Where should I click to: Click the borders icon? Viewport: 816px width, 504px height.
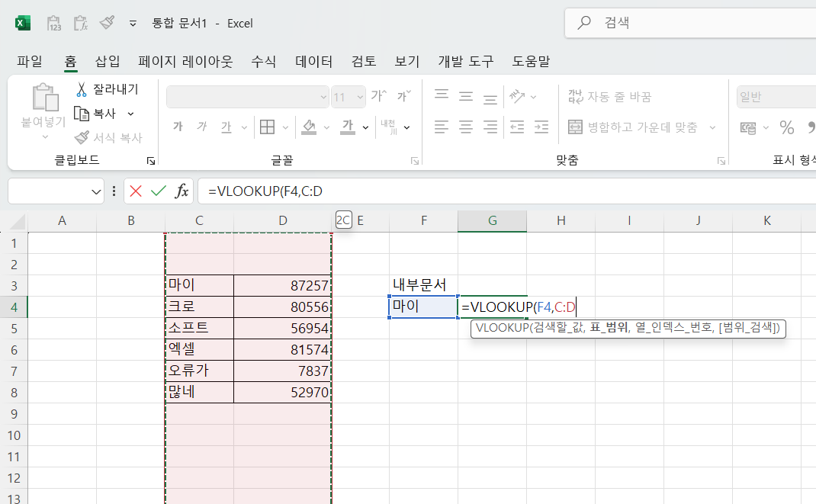pyautogui.click(x=268, y=127)
